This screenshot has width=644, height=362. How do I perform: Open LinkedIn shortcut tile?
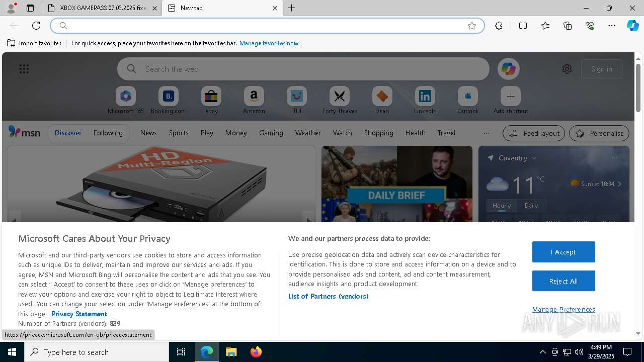[x=425, y=101]
